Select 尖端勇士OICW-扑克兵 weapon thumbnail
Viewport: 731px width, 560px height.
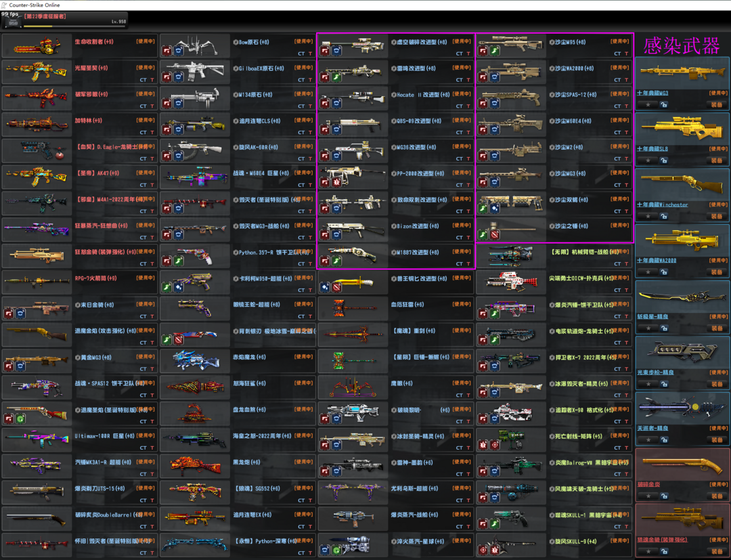(511, 282)
